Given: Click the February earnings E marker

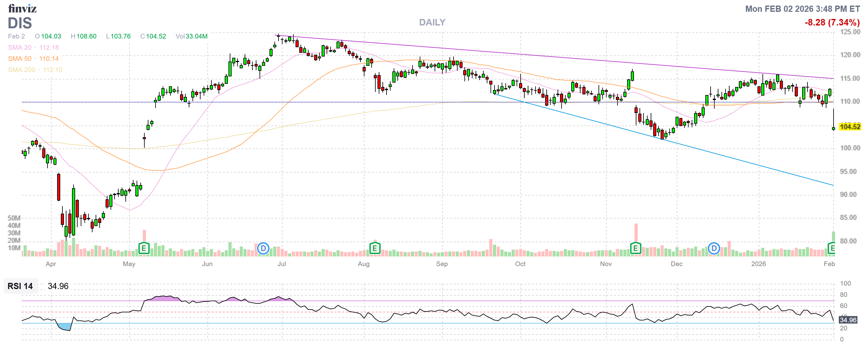Looking at the screenshot, I should click(x=832, y=249).
